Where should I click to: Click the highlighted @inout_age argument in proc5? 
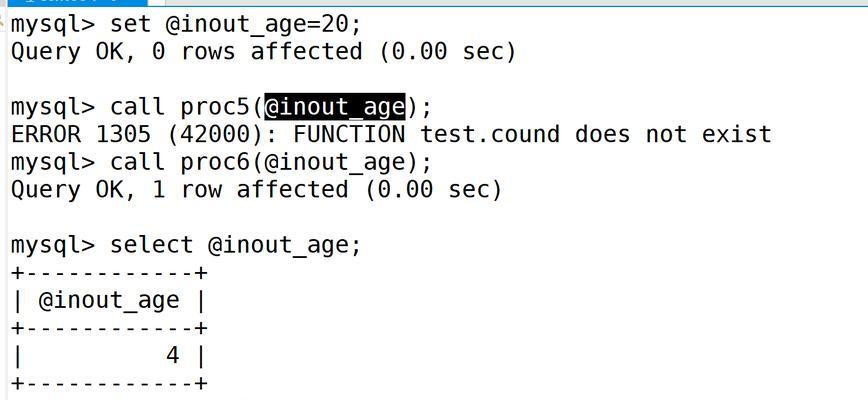click(335, 106)
